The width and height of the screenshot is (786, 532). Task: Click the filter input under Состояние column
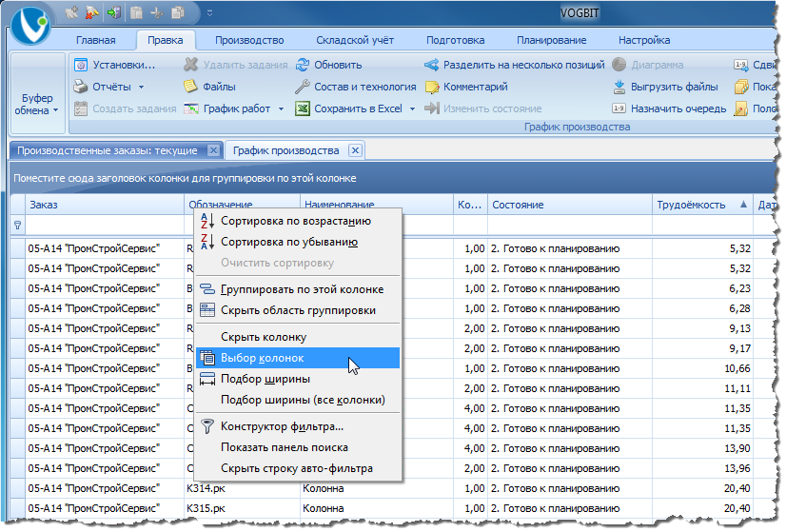coord(570,226)
